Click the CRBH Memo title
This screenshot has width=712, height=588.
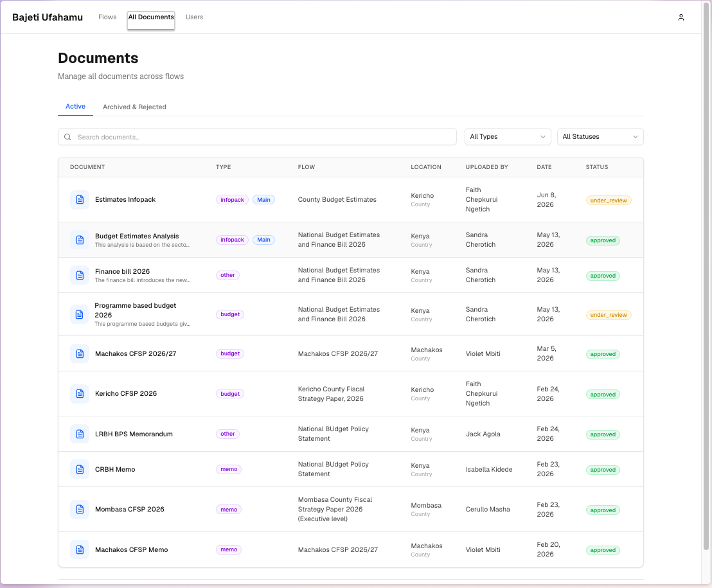tap(115, 470)
